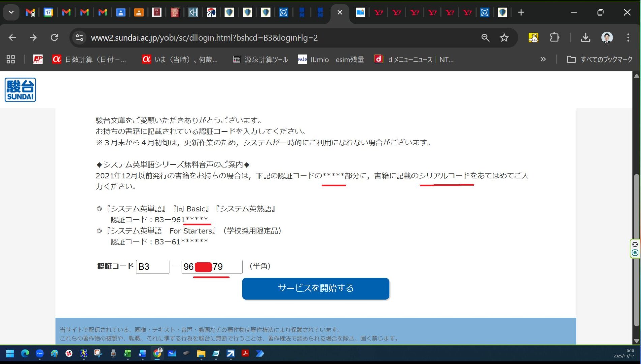The height and width of the screenshot is (364, 641).
Task: Click the サービスを開始する button
Action: pos(315,289)
